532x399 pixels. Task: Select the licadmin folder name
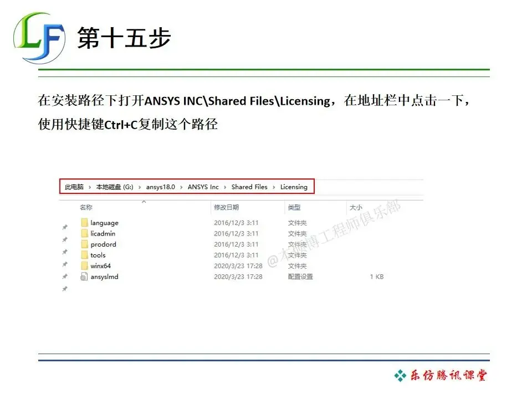tap(103, 233)
